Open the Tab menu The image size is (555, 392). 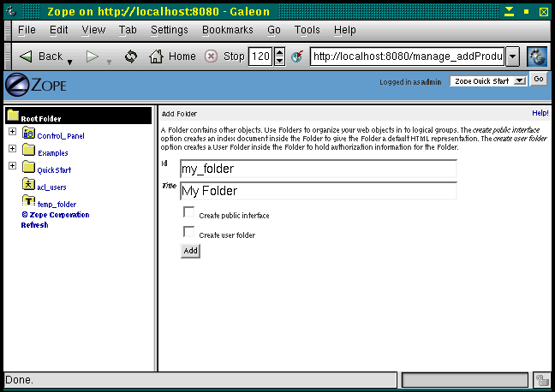pyautogui.click(x=128, y=30)
